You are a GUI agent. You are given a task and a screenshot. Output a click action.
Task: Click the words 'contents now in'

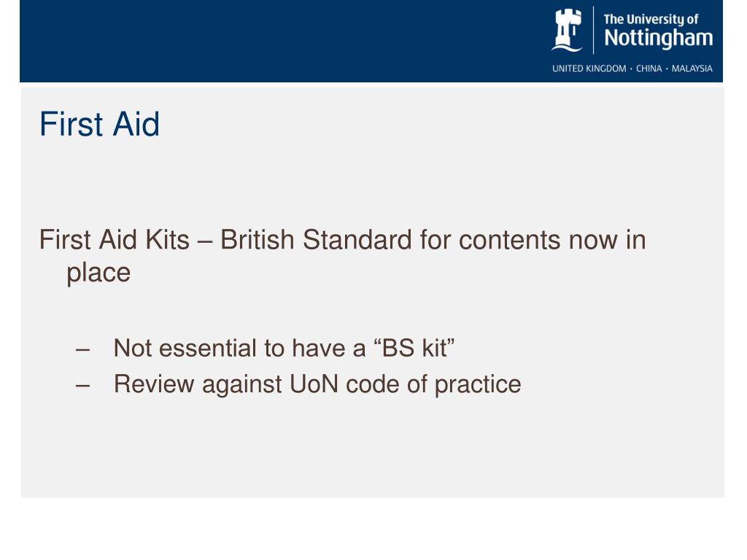point(552,239)
